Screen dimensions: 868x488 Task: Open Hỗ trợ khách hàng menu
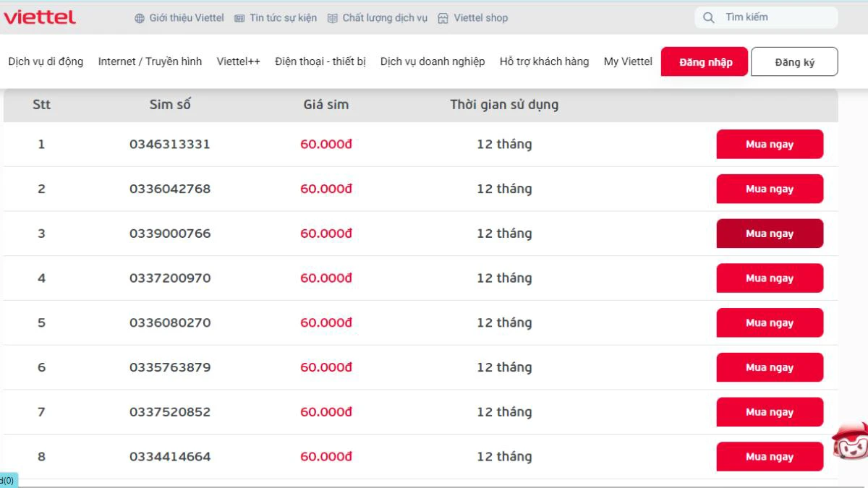point(544,61)
